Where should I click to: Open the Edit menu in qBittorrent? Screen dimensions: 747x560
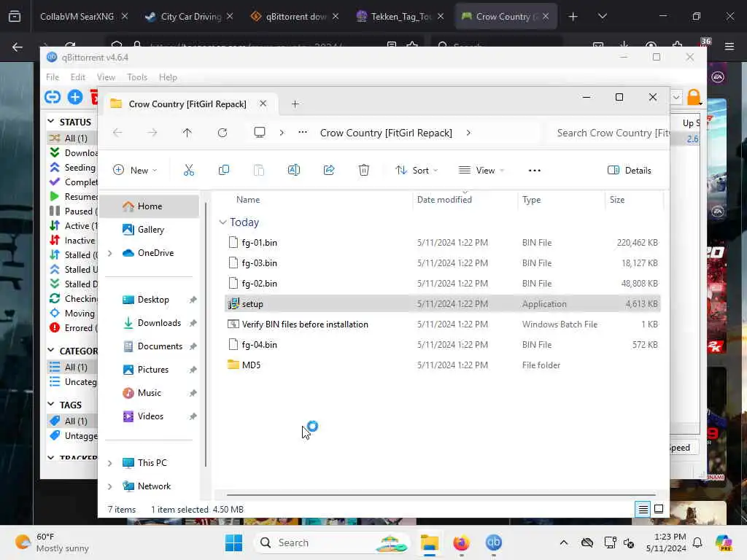click(x=77, y=77)
